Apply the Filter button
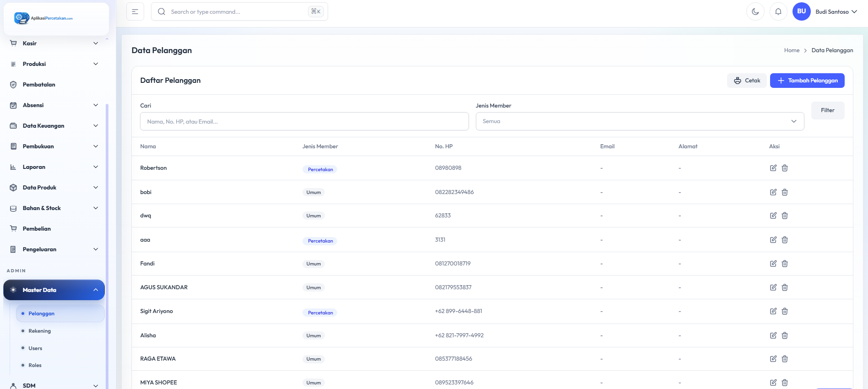The image size is (868, 389). [x=828, y=110]
